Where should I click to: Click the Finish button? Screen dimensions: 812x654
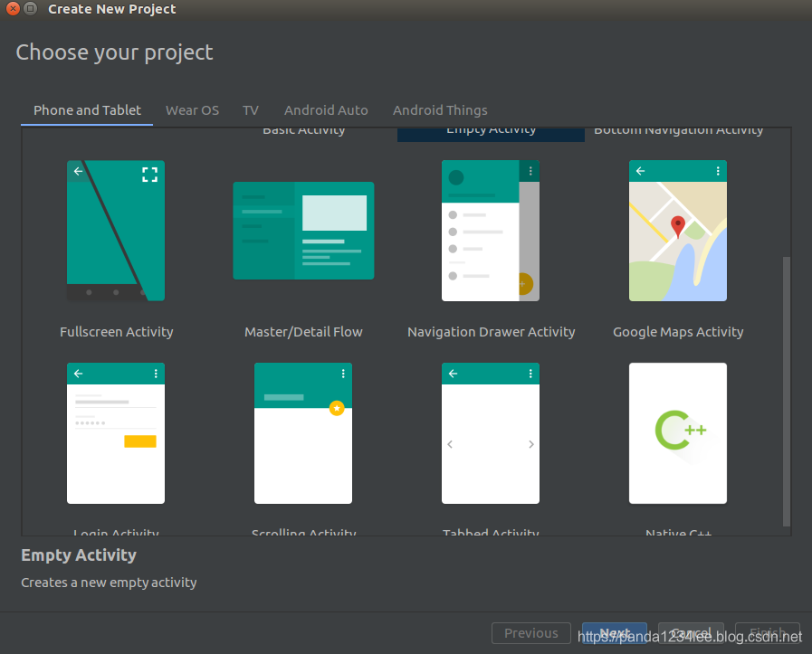768,633
